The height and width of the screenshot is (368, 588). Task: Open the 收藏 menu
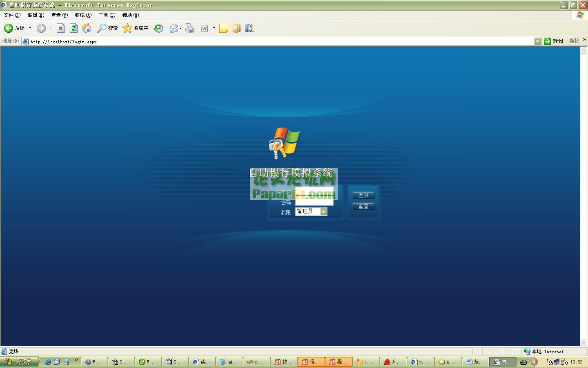point(83,15)
